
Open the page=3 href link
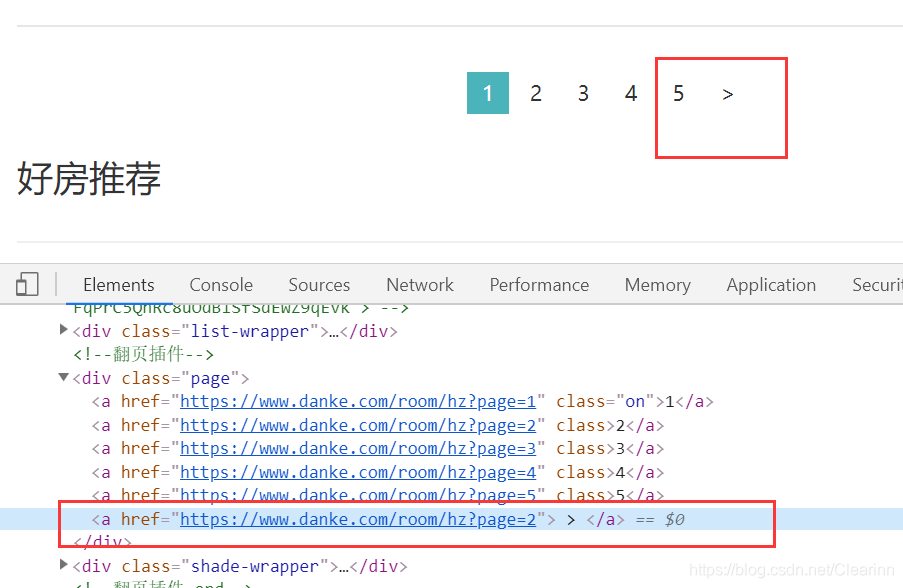pyautogui.click(x=358, y=449)
